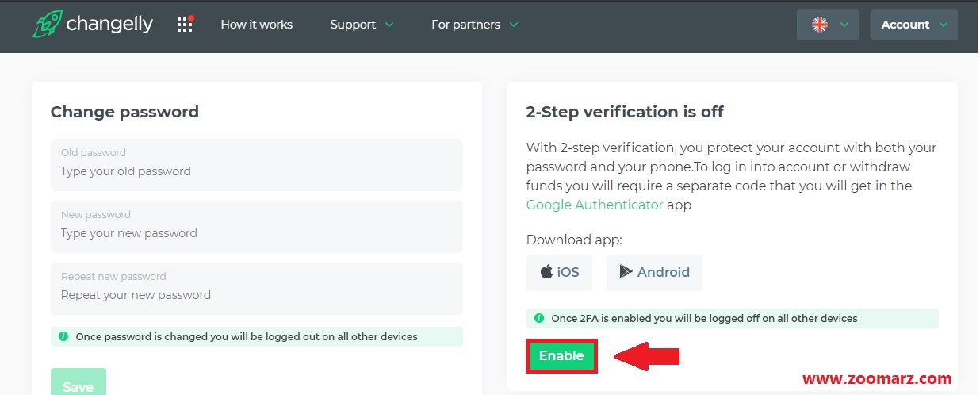Click info icon beside password logout notice
The image size is (980, 395).
click(63, 336)
